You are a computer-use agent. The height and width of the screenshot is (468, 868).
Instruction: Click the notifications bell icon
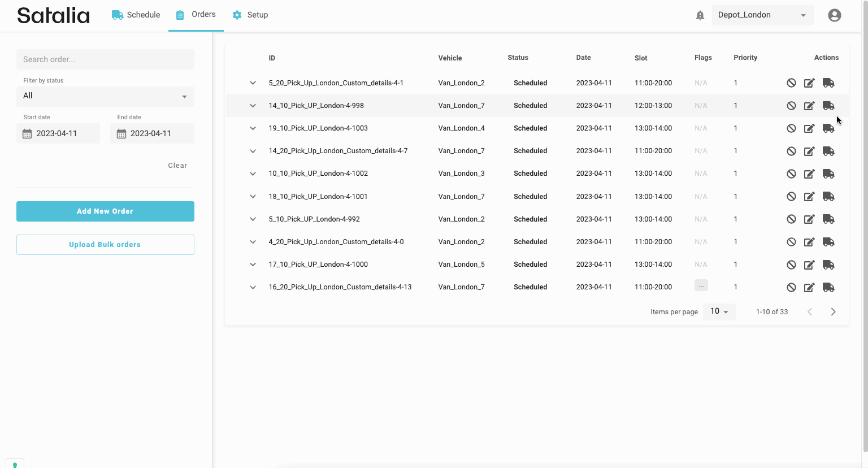coord(700,15)
